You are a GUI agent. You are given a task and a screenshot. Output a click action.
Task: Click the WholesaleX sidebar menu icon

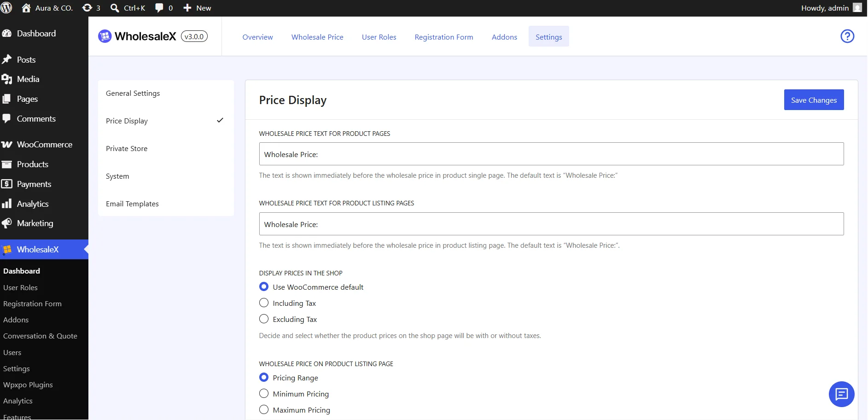pyautogui.click(x=7, y=250)
